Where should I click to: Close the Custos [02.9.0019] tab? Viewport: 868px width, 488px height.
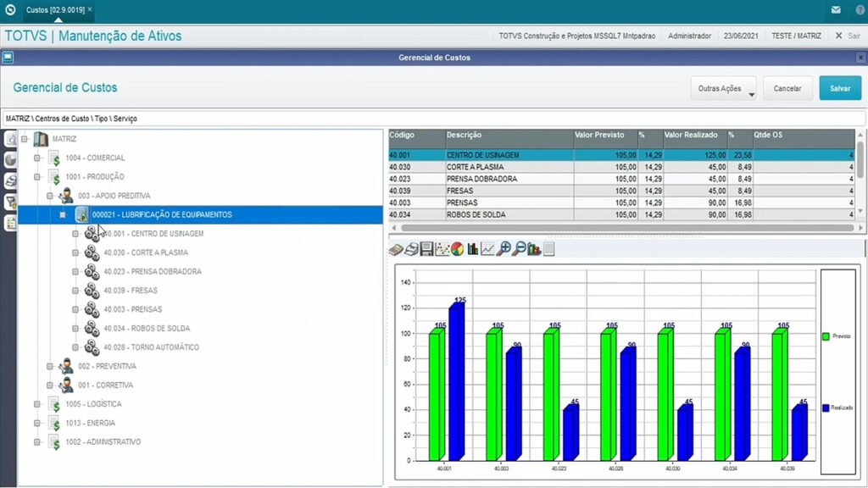(90, 9)
